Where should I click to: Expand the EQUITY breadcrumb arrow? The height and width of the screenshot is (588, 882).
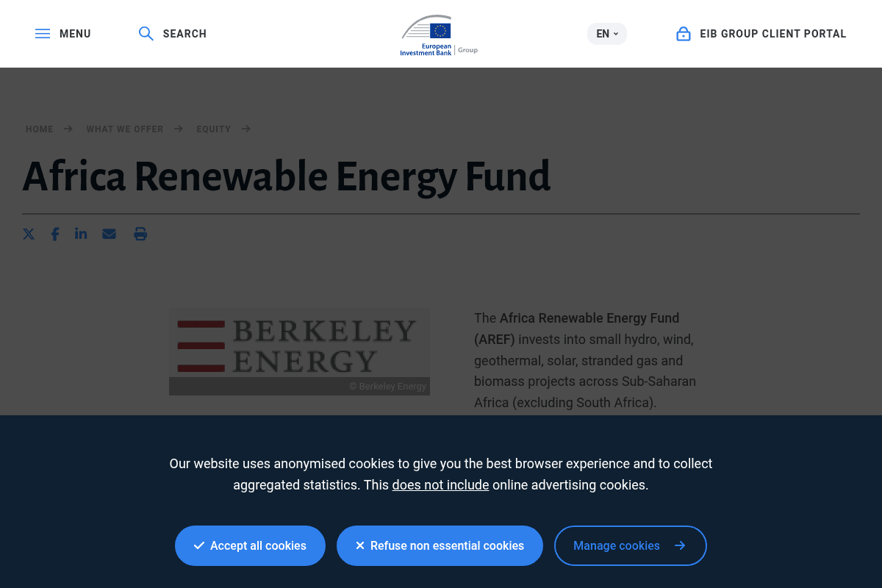click(246, 129)
